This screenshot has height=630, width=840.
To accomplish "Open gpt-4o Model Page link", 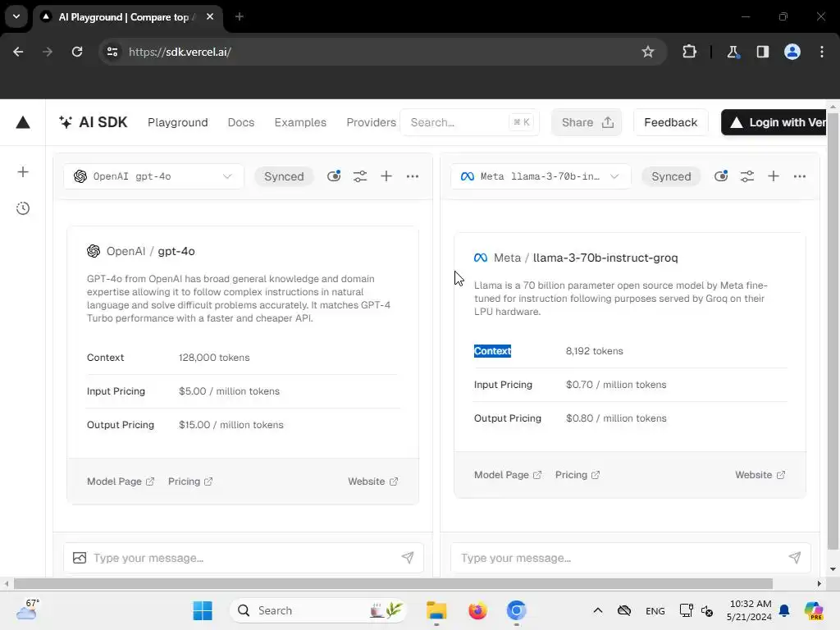I will coord(121,482).
